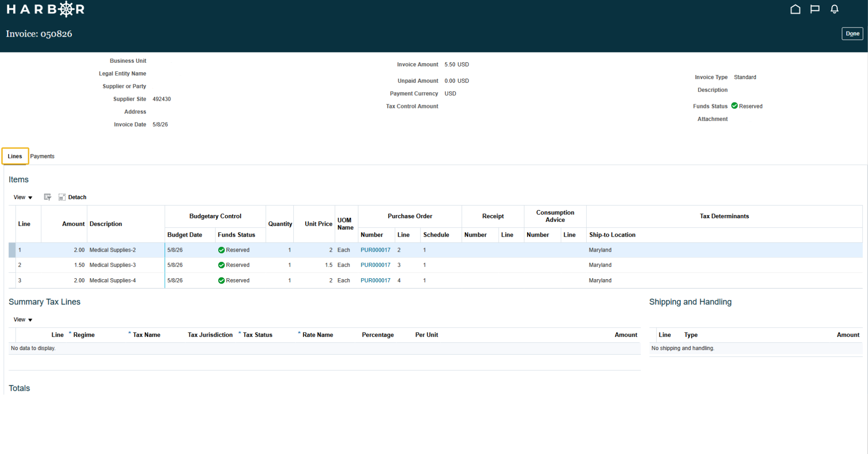
Task: Click the Done button
Action: pyautogui.click(x=852, y=33)
